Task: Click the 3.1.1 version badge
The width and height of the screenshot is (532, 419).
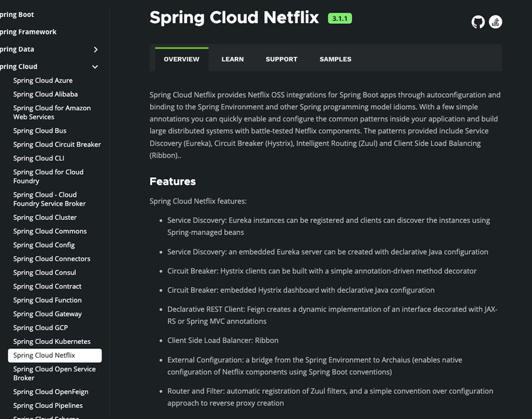Action: [340, 18]
